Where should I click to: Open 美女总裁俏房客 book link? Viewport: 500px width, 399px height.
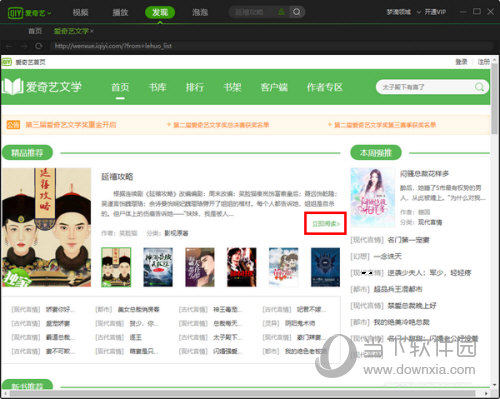(x=138, y=310)
